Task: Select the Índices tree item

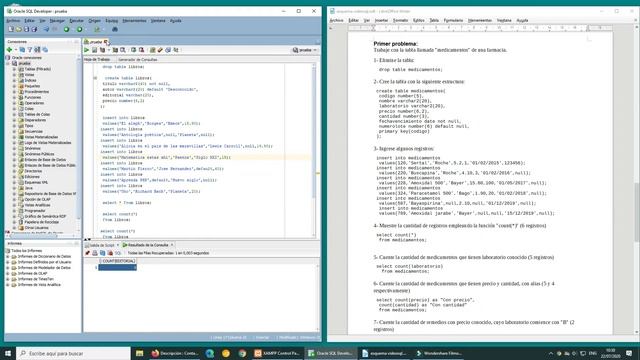Action: tap(30, 80)
